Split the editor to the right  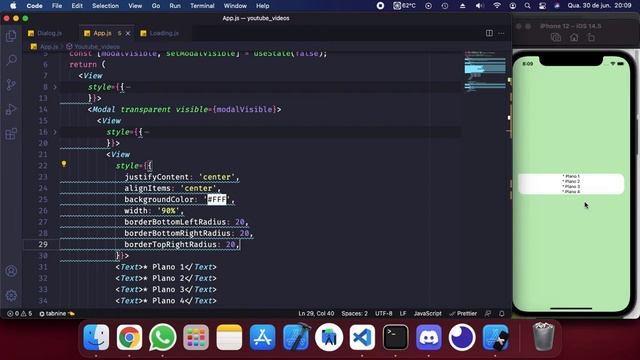click(489, 33)
